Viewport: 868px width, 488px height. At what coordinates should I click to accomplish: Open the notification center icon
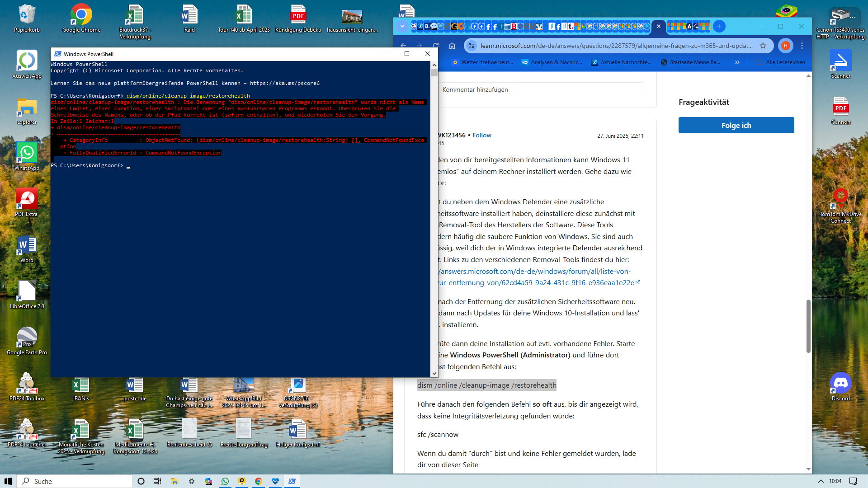(x=853, y=481)
